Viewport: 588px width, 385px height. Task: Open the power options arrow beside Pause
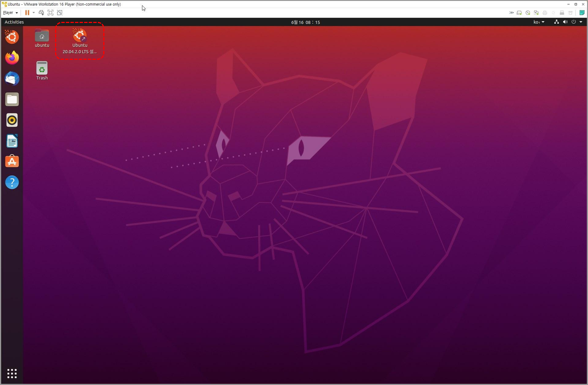(x=34, y=13)
